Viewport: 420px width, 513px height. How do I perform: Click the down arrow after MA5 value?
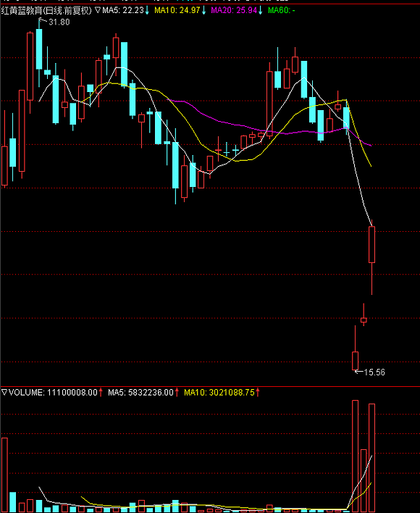147,10
